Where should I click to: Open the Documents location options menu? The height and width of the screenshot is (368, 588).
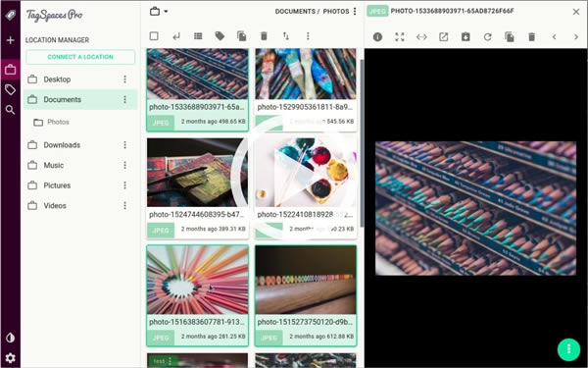(x=124, y=99)
